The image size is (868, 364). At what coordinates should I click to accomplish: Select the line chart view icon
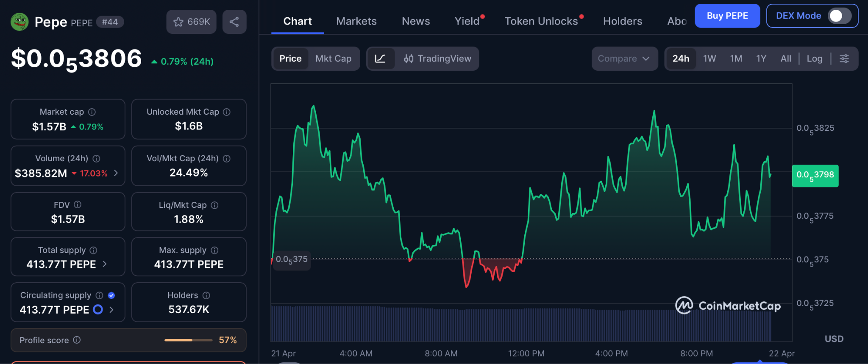pos(380,59)
